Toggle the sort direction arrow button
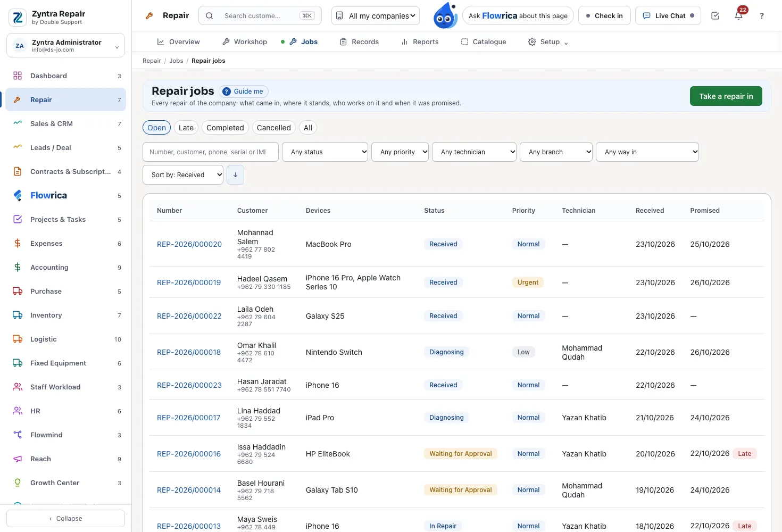Viewport: 782px width, 532px height. click(x=235, y=174)
